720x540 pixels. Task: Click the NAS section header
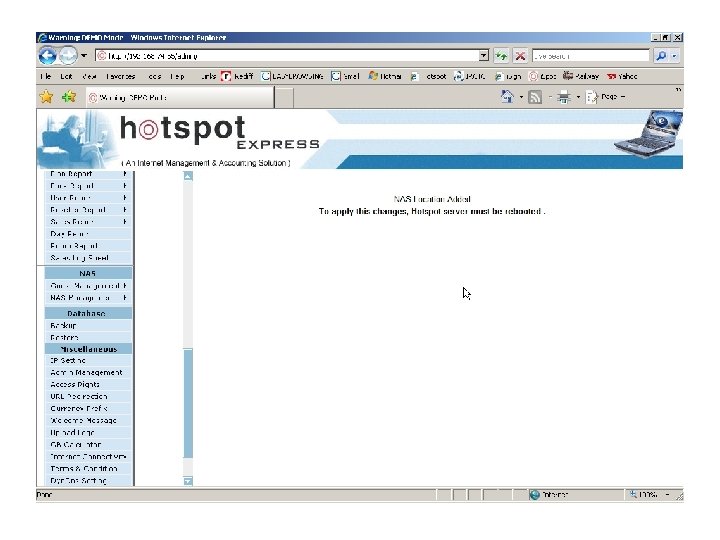(x=88, y=273)
